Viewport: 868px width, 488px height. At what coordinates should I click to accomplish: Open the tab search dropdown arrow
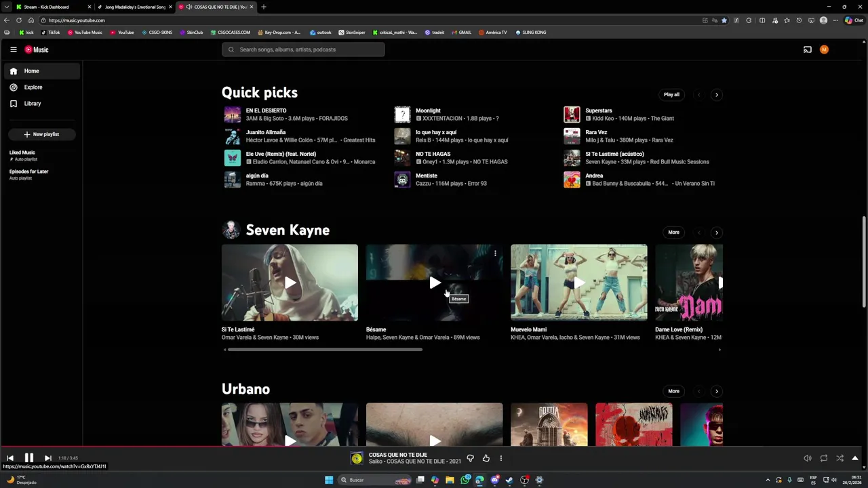point(6,7)
